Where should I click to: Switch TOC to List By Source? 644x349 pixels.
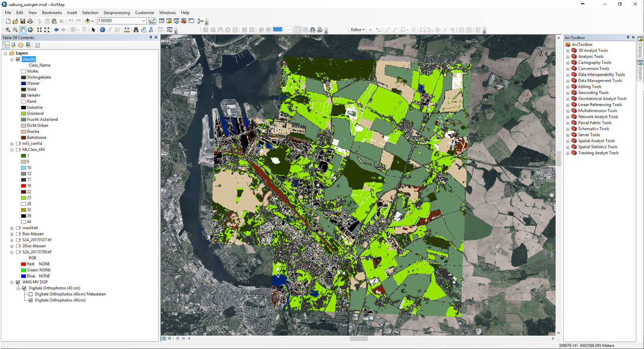pos(13,45)
